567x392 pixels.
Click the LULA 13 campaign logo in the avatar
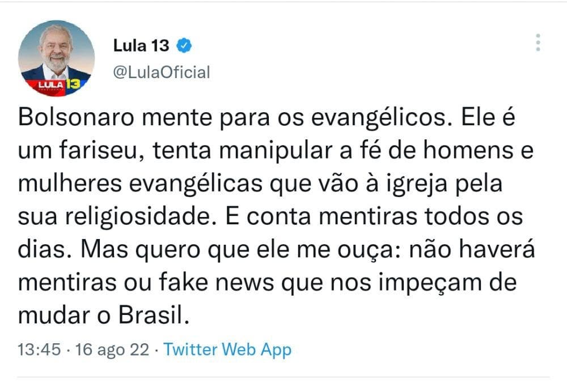coord(57,86)
